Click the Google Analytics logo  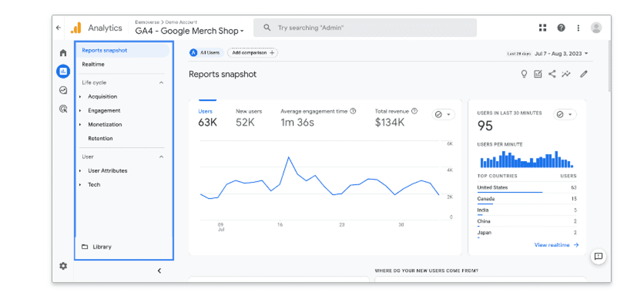(x=76, y=28)
